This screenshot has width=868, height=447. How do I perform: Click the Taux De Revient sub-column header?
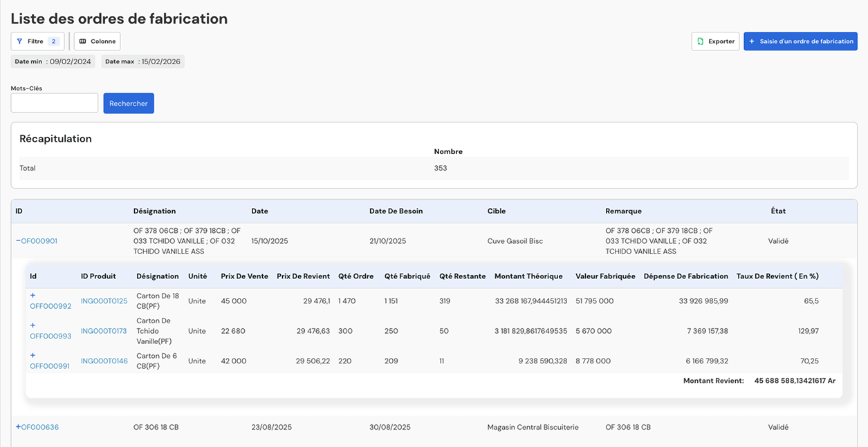coord(777,276)
